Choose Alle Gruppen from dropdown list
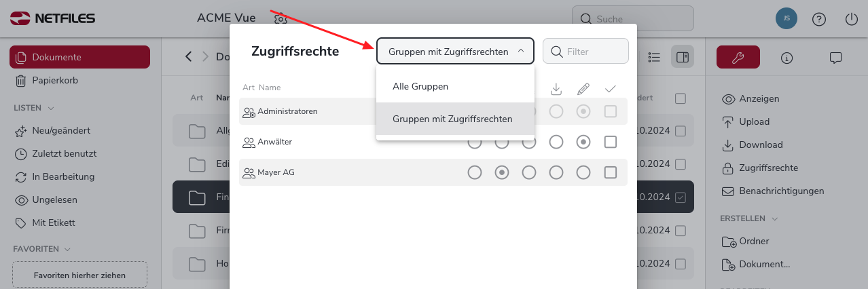The height and width of the screenshot is (289, 868). click(x=420, y=87)
